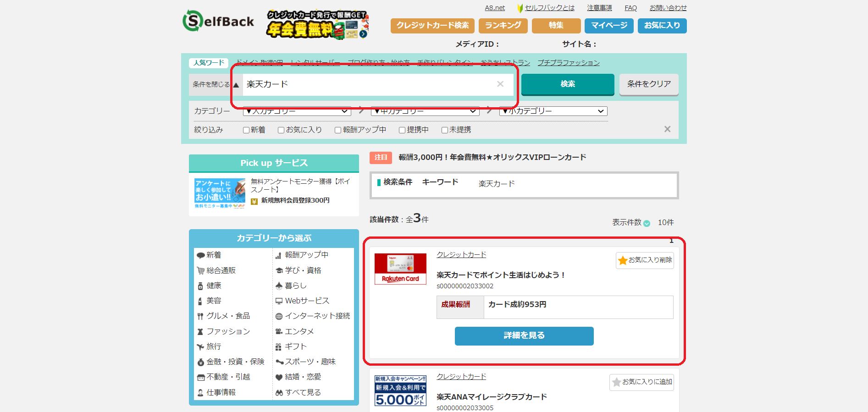Click 詳細を見る for Rakuten Card

(524, 336)
